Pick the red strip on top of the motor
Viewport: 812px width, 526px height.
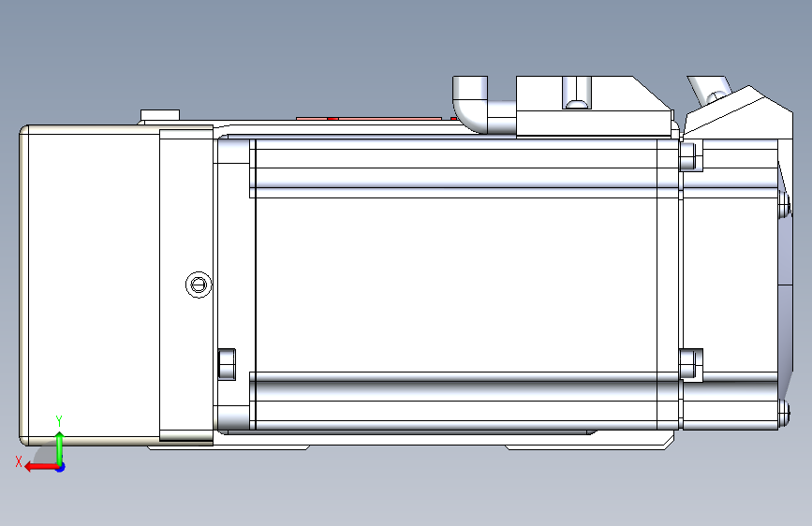pos(376,119)
